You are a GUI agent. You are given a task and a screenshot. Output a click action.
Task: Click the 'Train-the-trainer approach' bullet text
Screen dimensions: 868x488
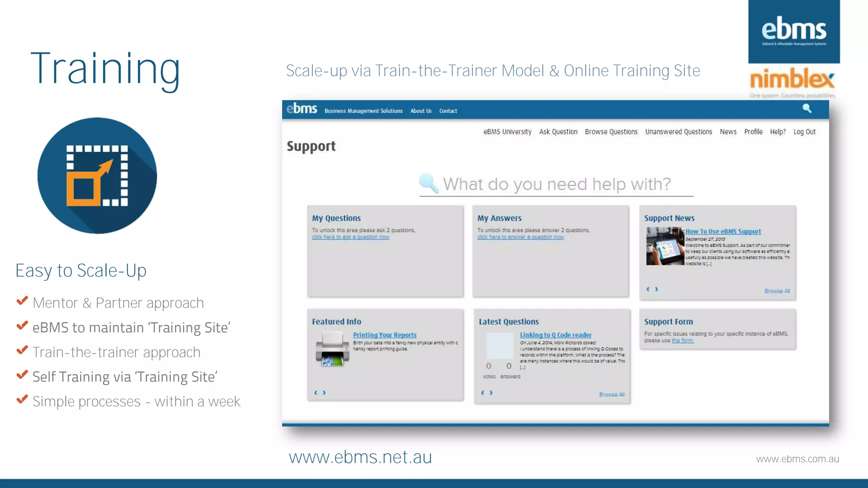117,352
